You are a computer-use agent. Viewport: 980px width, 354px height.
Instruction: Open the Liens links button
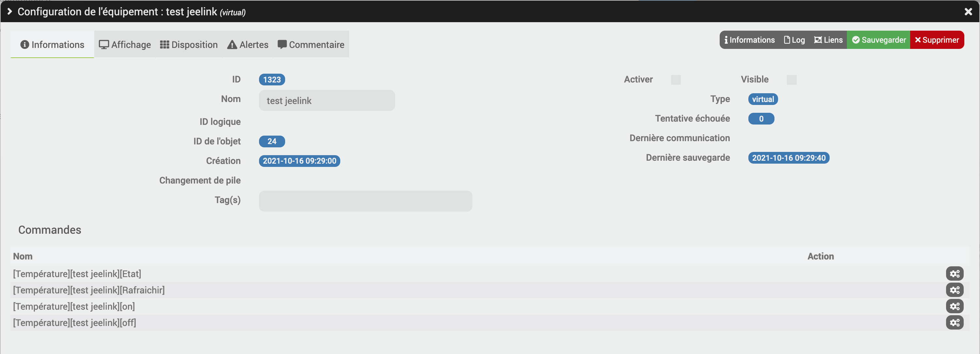[x=828, y=40]
